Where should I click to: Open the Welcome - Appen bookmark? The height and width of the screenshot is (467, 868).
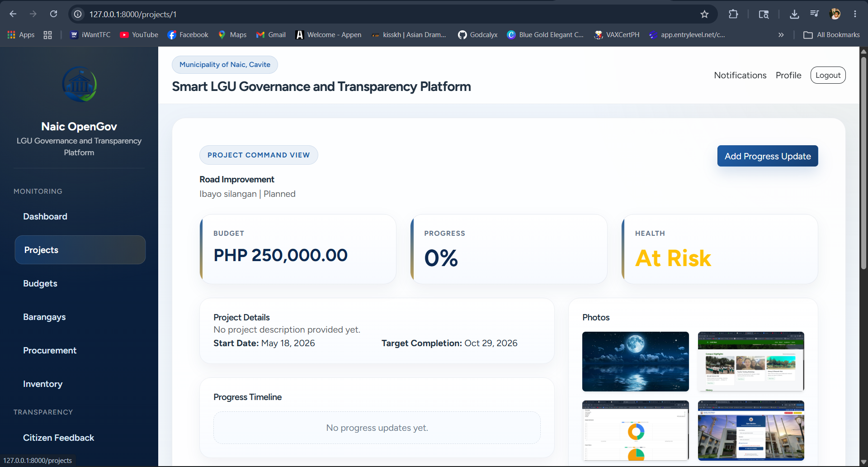pos(328,35)
